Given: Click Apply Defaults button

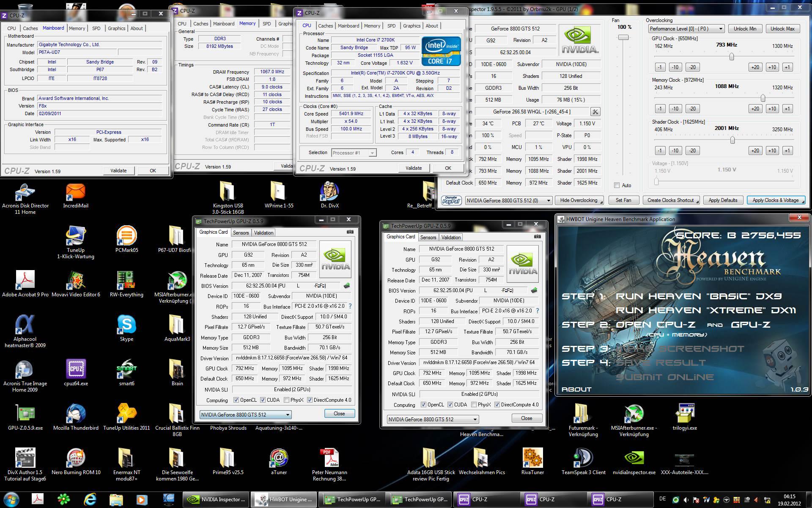Looking at the screenshot, I should coord(723,200).
